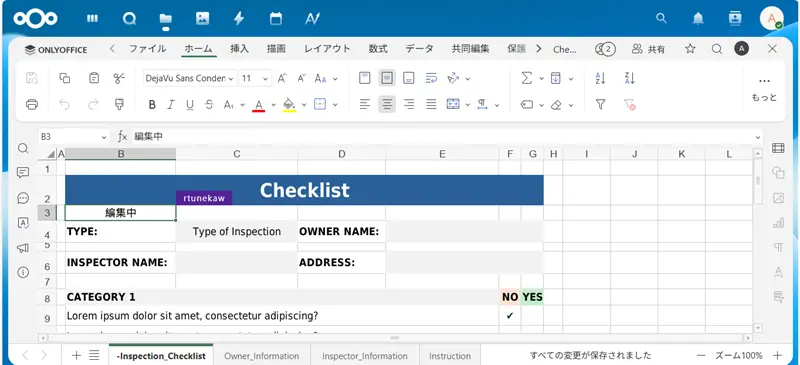Viewport: 800px width, 365px height.
Task: Toggle align bottom vertical alignment
Action: point(408,78)
